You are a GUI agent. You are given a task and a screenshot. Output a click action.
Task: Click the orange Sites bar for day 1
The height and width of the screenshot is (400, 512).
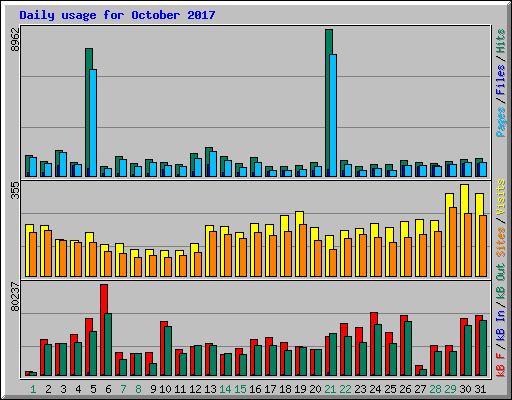pos(33,254)
